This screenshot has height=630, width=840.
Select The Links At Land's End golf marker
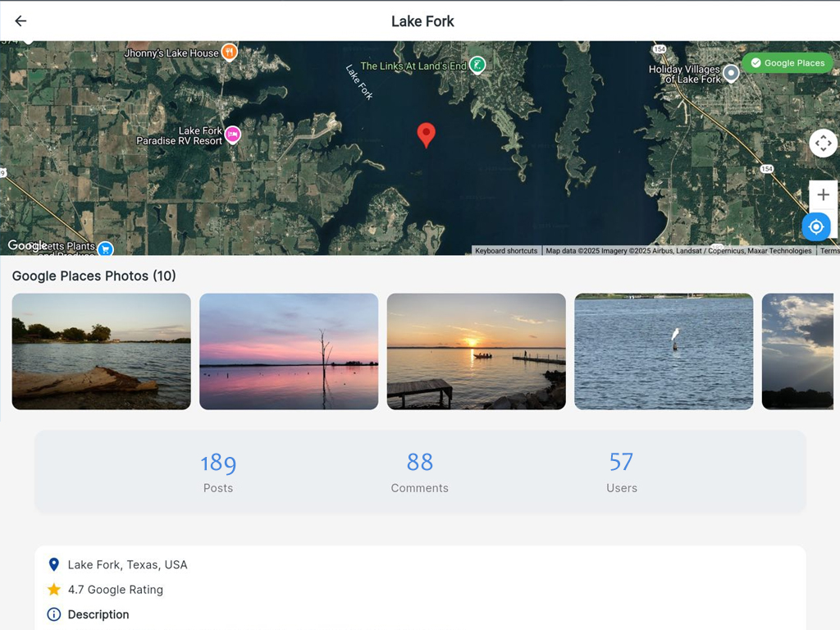pyautogui.click(x=477, y=66)
